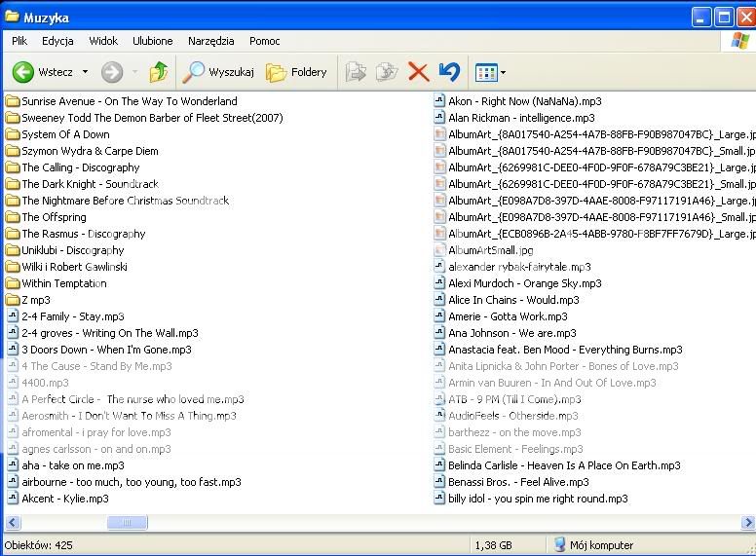Image resolution: width=756 pixels, height=556 pixels.
Task: Click the Move To folder toolbar icon
Action: click(x=356, y=72)
